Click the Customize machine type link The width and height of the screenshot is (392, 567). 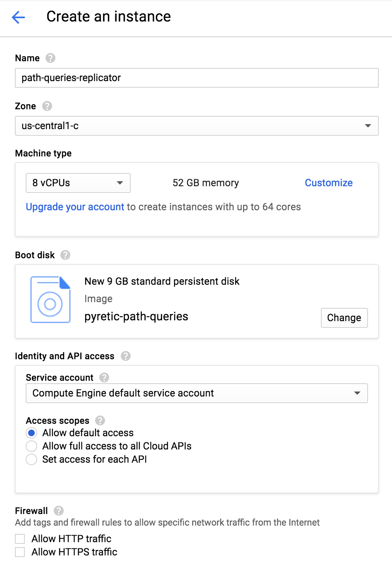pyautogui.click(x=329, y=183)
